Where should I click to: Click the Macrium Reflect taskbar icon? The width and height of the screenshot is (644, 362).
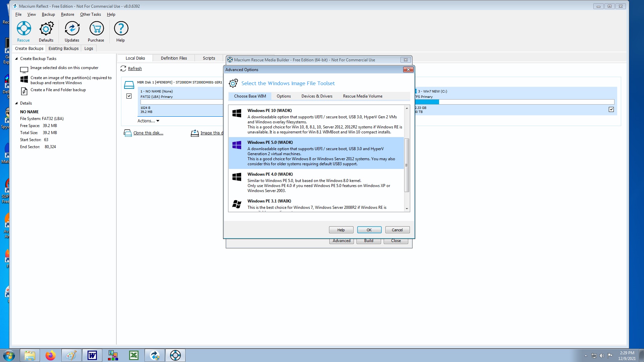coord(155,355)
